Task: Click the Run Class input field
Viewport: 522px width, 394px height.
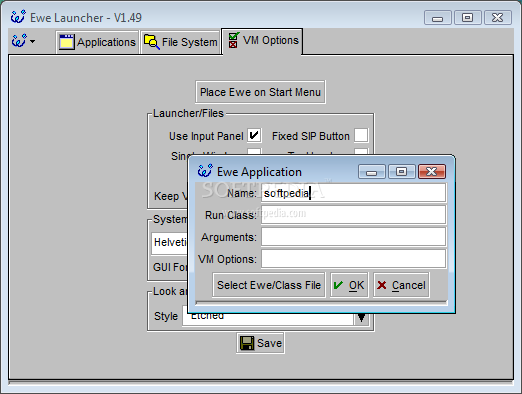Action: (x=353, y=215)
